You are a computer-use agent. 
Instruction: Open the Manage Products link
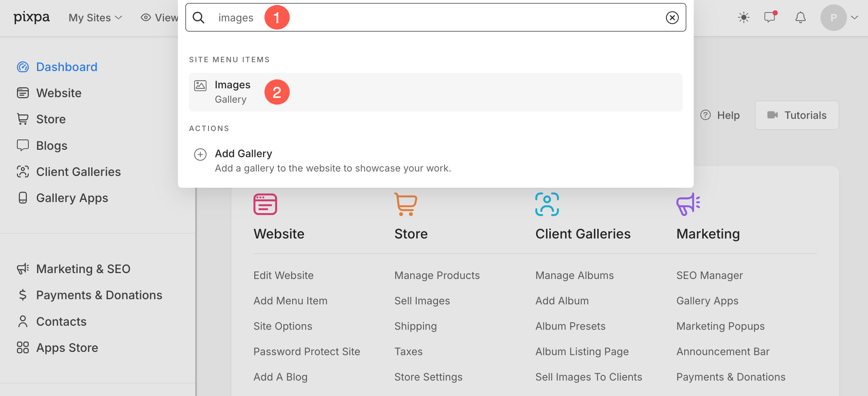click(x=437, y=275)
